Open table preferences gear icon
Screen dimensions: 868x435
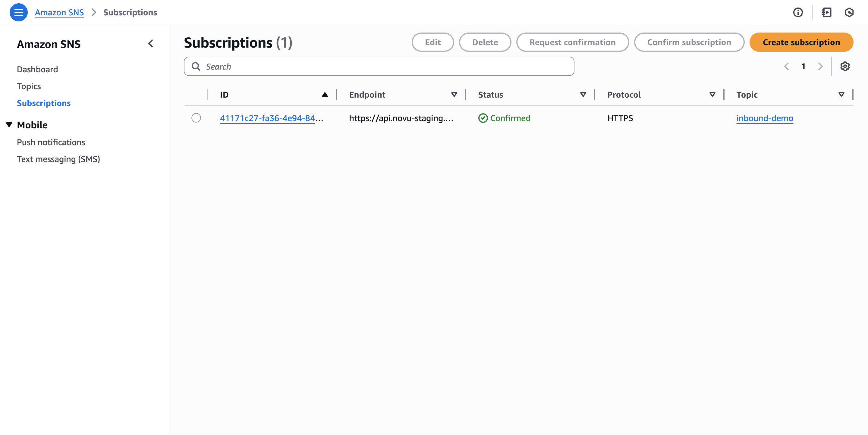coord(845,66)
